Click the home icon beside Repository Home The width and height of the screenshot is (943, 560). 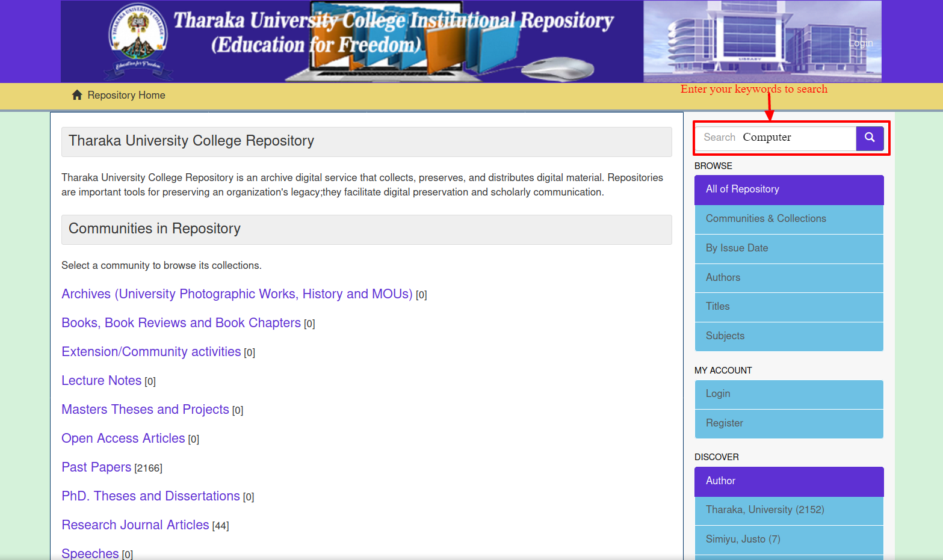pos(77,95)
